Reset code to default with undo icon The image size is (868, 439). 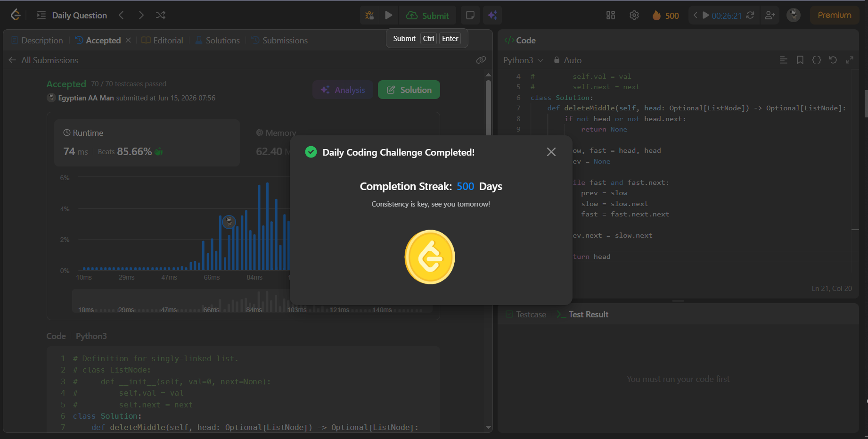tap(833, 60)
